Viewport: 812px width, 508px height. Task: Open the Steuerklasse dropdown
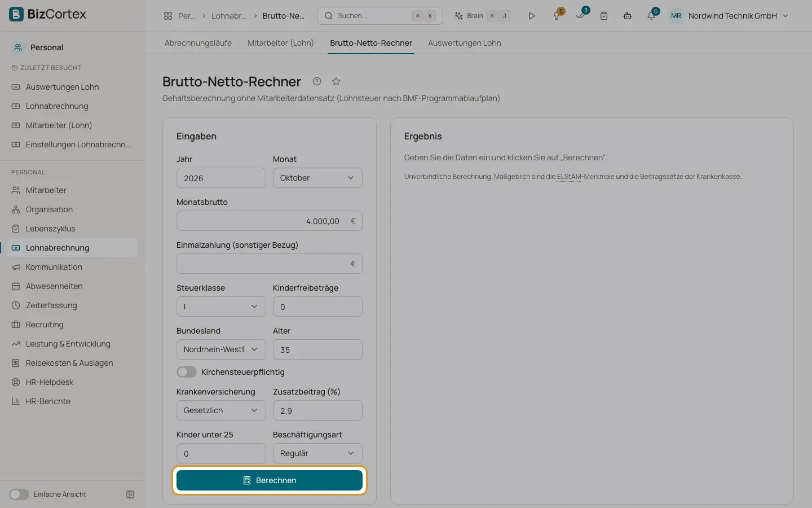[221, 306]
